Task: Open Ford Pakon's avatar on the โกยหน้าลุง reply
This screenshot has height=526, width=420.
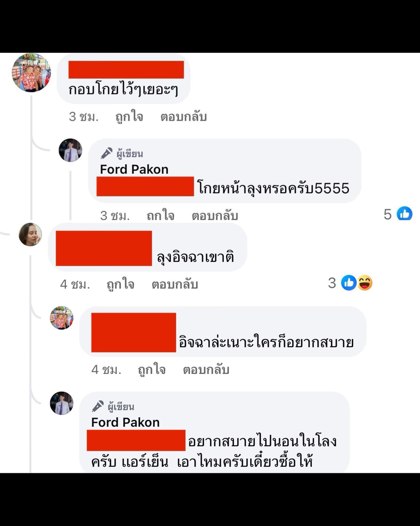Action: [x=71, y=150]
